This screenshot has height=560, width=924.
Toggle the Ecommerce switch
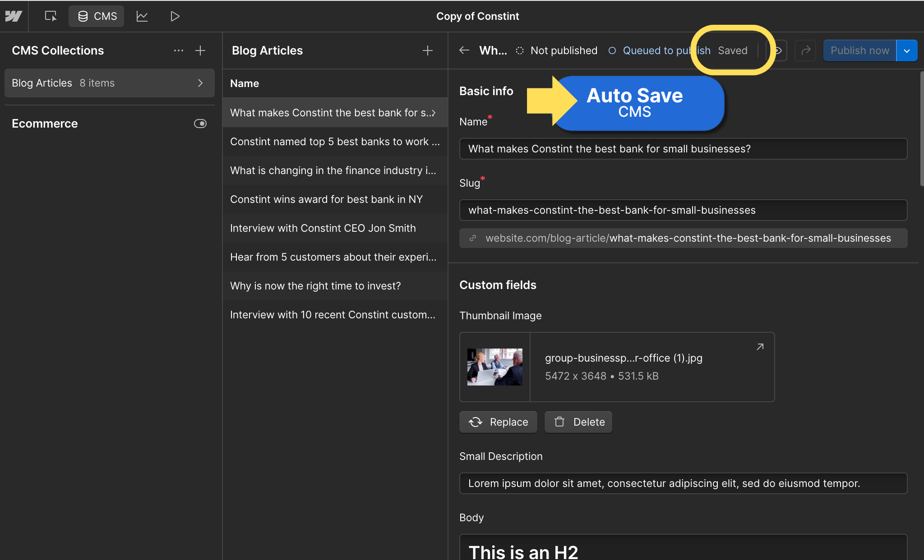pos(200,124)
